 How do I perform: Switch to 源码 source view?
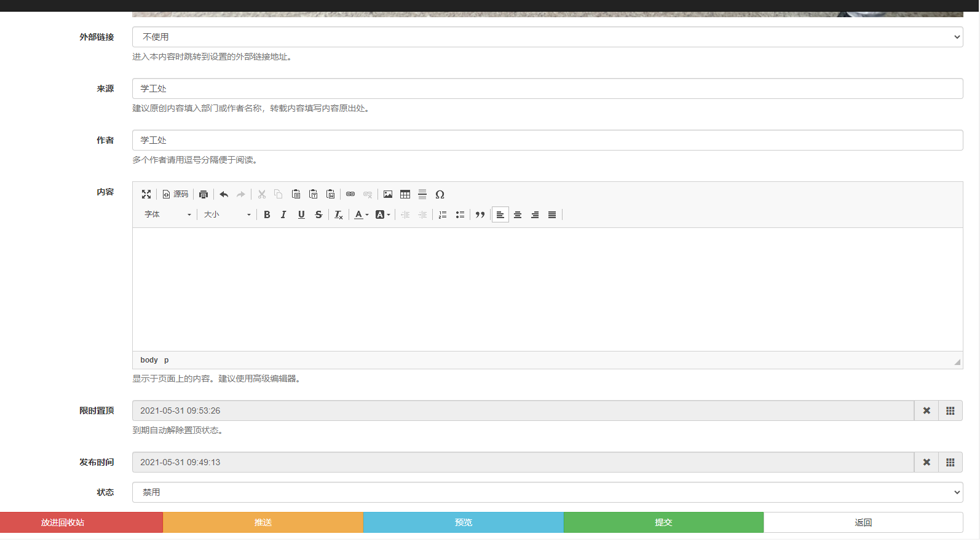click(175, 194)
